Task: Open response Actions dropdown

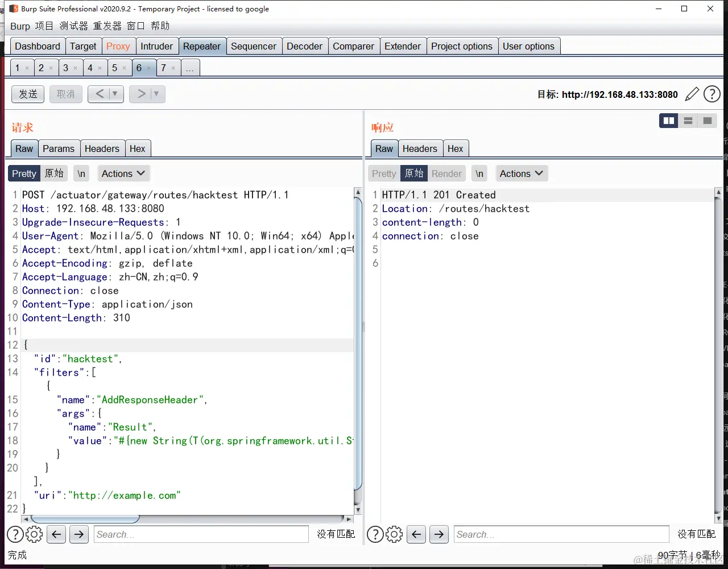Action: pos(522,174)
